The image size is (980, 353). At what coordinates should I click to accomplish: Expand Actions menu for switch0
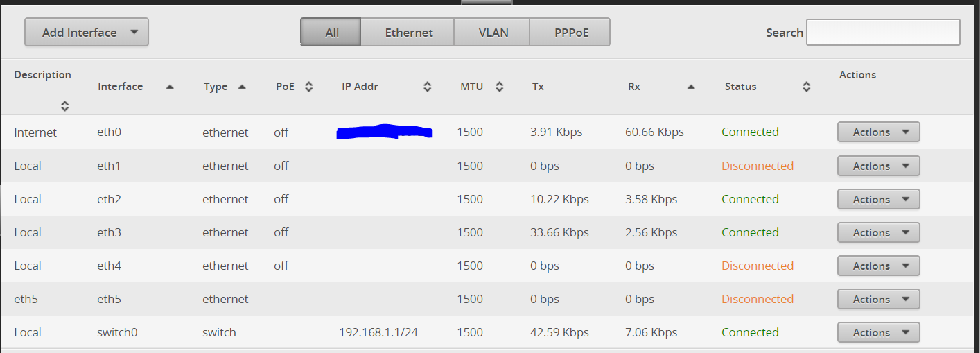[878, 332]
